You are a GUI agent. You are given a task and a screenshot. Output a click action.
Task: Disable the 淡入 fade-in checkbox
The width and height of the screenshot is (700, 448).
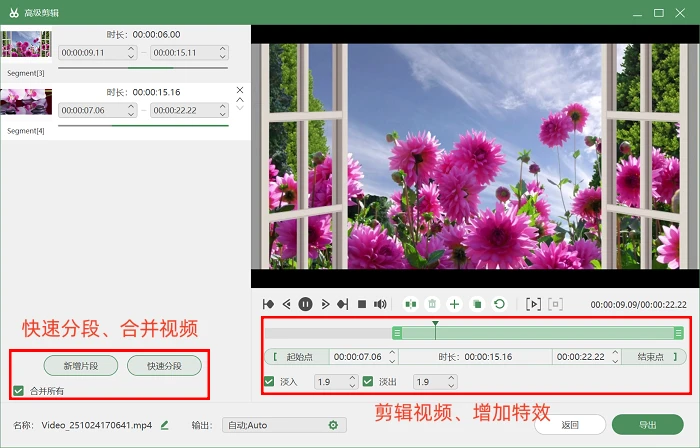269,382
